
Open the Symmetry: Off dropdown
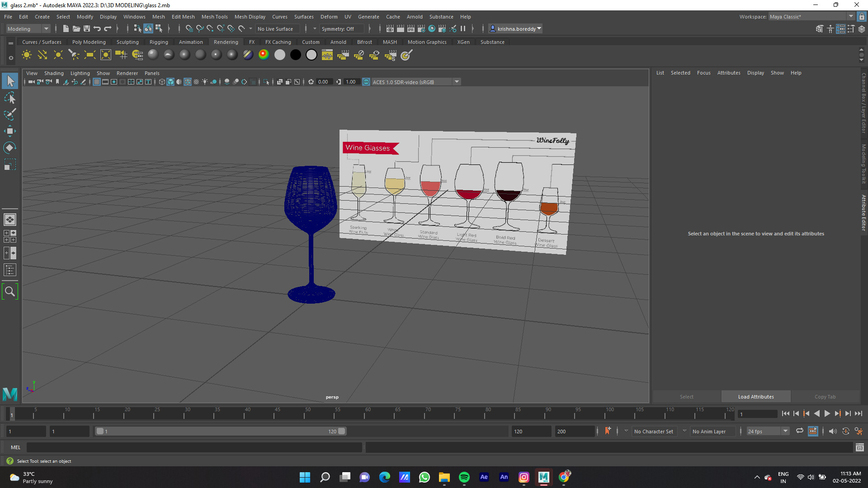click(341, 28)
